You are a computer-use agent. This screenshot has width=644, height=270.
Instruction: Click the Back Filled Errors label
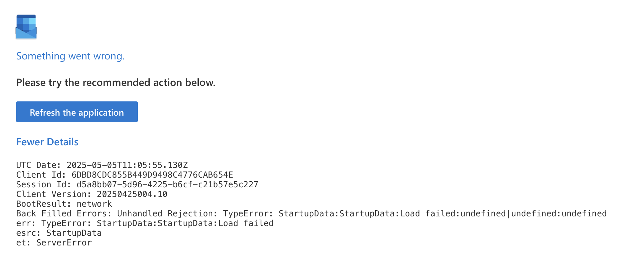coord(64,213)
